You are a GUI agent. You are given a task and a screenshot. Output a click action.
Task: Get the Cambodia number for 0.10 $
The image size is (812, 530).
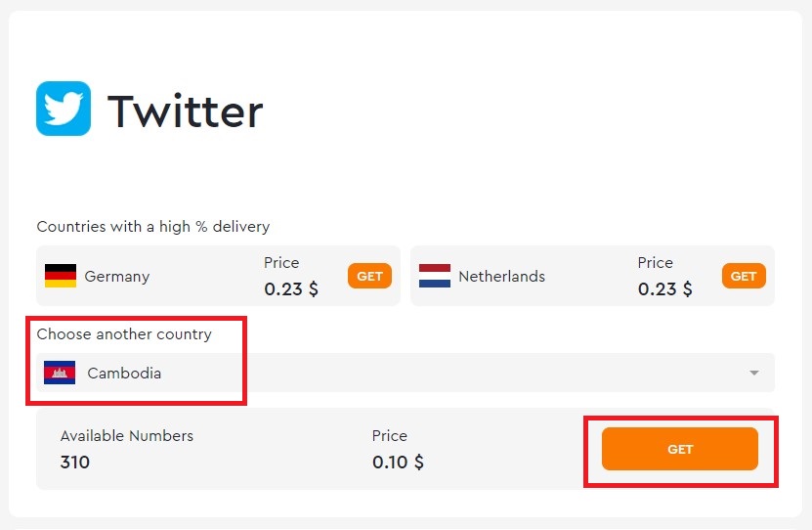click(x=680, y=449)
